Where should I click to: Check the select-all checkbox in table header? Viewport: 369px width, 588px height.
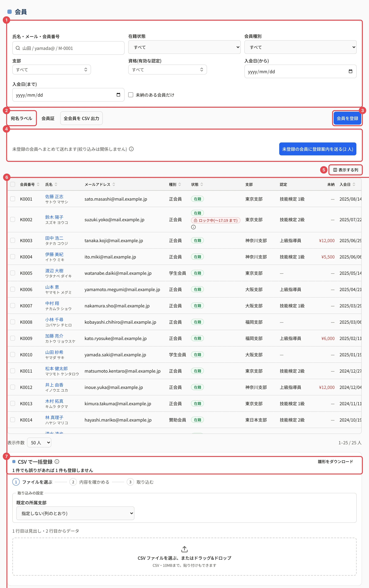13,184
